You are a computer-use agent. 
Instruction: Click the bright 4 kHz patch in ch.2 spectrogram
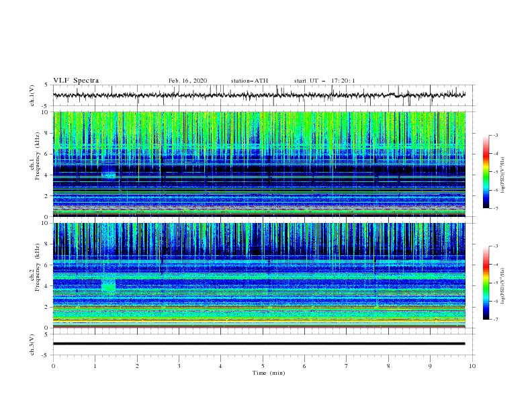point(109,285)
